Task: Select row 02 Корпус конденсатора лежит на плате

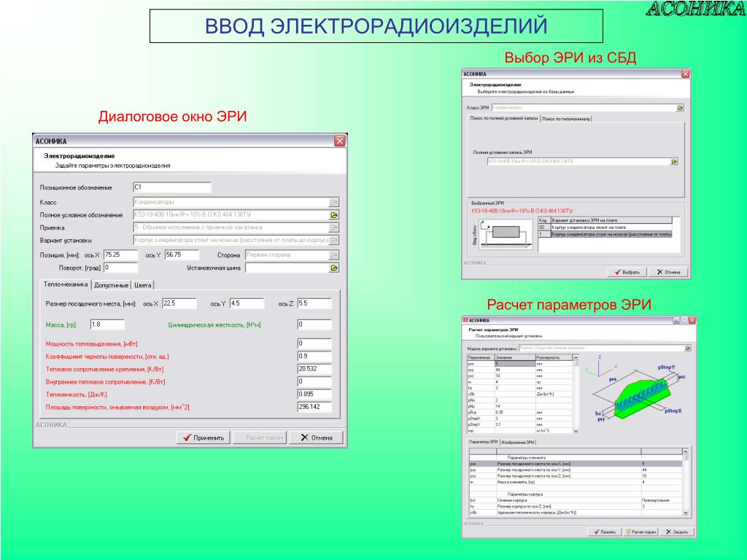Action: pos(605,227)
